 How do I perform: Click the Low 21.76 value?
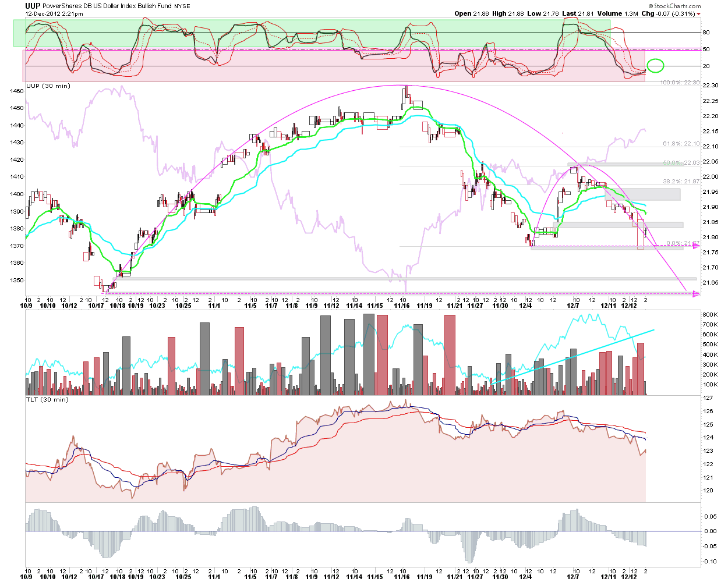[x=543, y=13]
